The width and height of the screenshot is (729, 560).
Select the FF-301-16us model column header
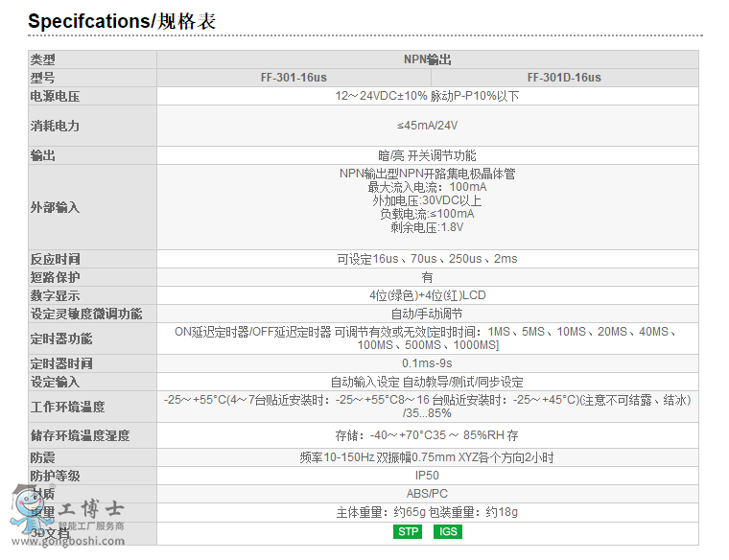pos(294,78)
